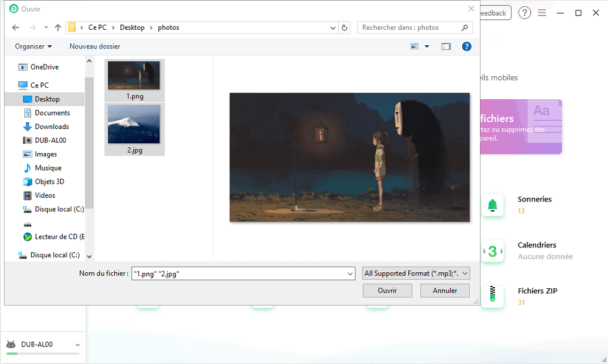The height and width of the screenshot is (364, 608).
Task: Expand the DUB-AL00 device selector
Action: tap(78, 345)
